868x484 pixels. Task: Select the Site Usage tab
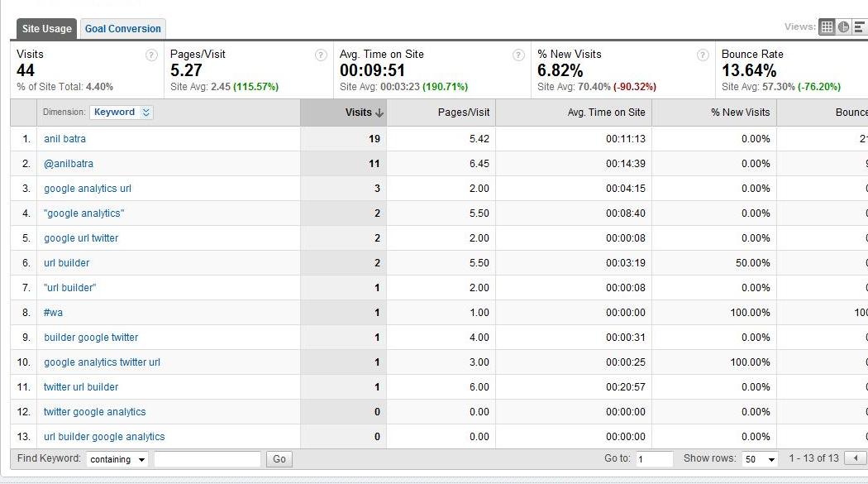[x=47, y=29]
